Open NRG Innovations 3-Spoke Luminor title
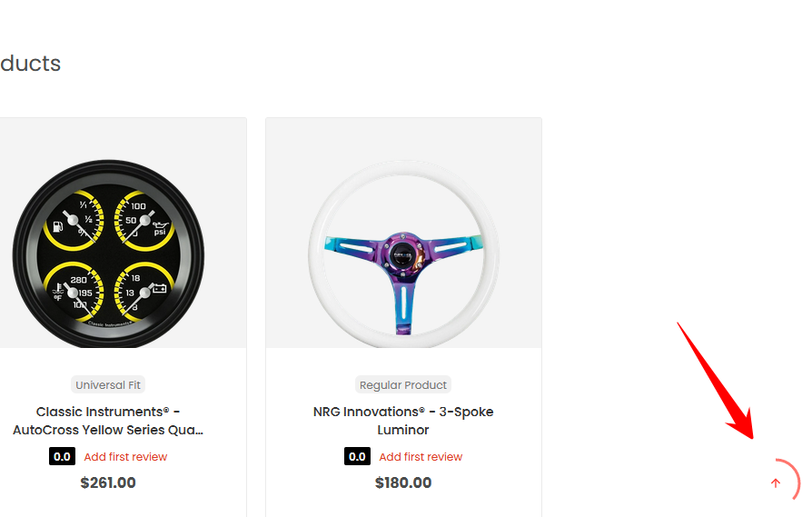Screen dimensions: 812x517 pos(403,421)
